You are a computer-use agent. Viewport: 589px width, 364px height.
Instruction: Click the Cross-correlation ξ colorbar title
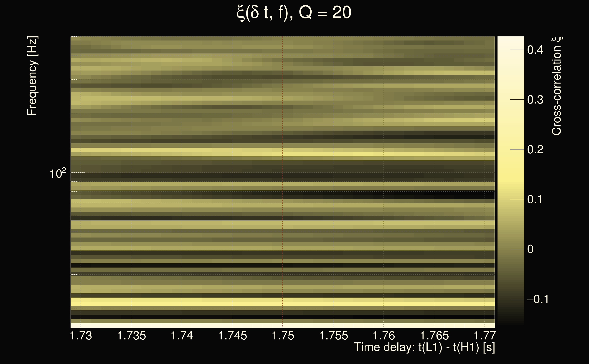[x=557, y=86]
